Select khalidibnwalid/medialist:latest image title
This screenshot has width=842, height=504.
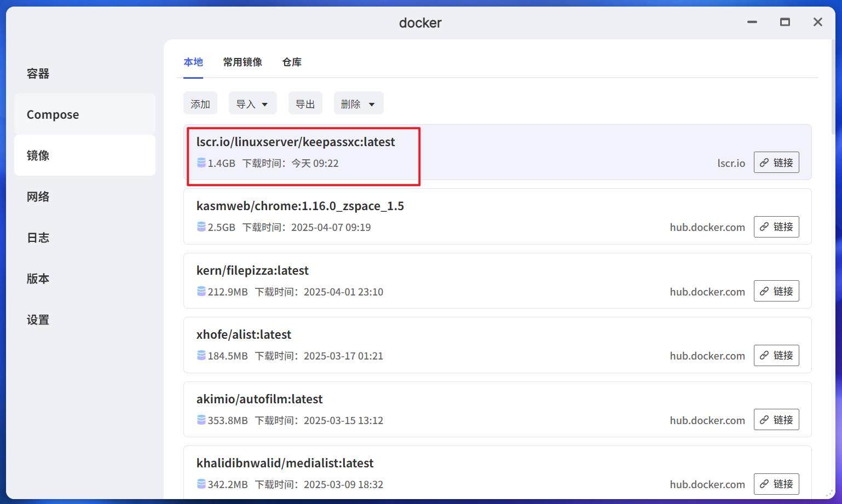point(285,464)
